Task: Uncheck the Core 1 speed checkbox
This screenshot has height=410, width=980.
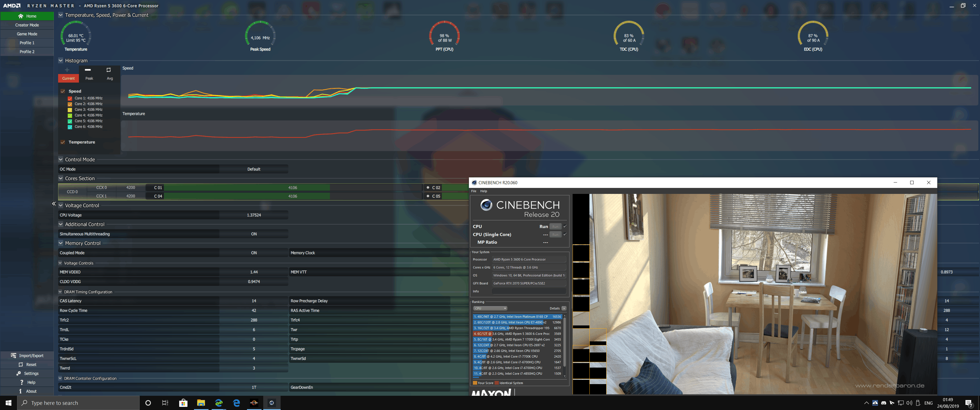Action: coord(70,98)
